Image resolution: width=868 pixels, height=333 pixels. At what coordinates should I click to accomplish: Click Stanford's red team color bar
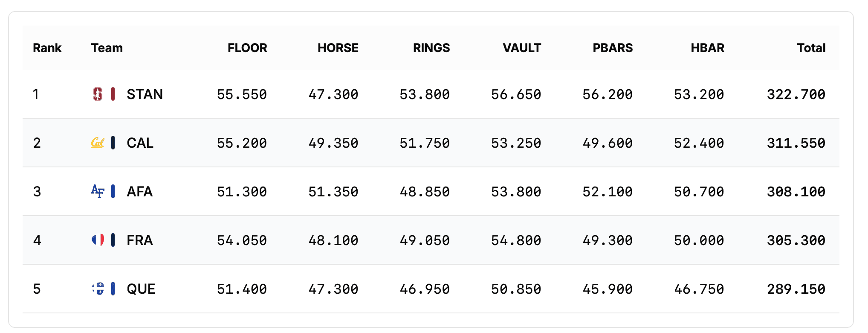(113, 94)
